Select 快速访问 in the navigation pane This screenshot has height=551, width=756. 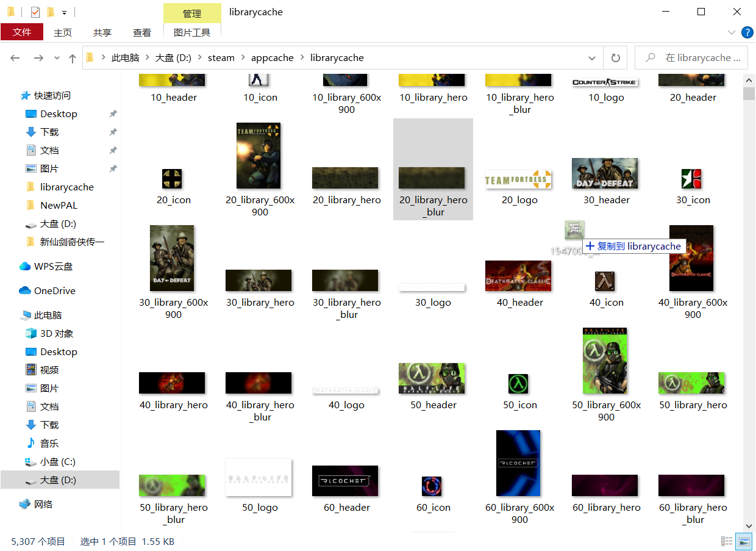[x=46, y=96]
